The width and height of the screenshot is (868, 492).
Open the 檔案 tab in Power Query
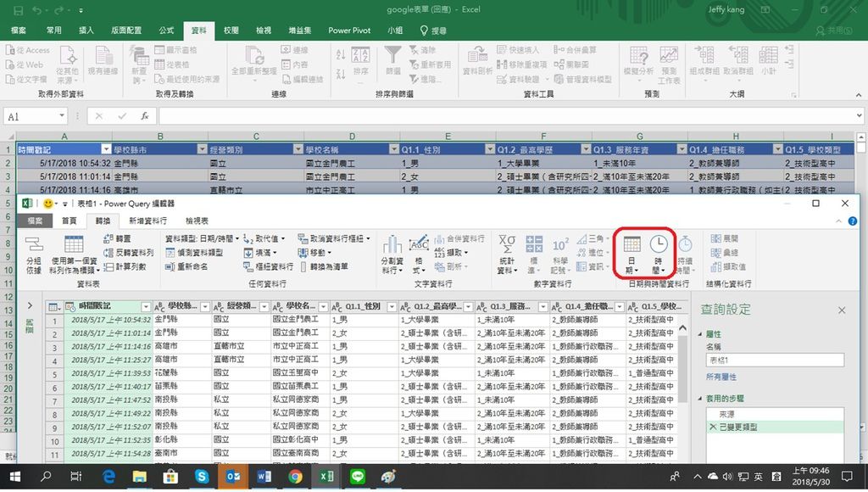click(35, 221)
